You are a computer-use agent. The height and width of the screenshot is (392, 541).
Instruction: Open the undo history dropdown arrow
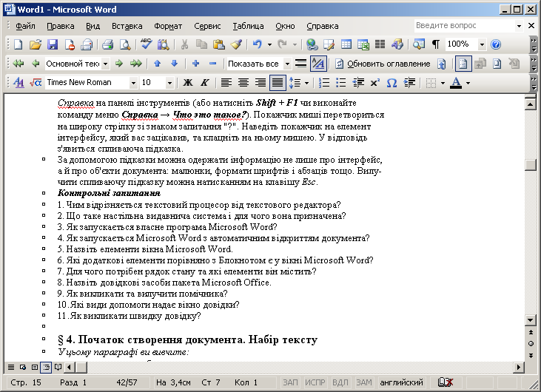pyautogui.click(x=269, y=44)
